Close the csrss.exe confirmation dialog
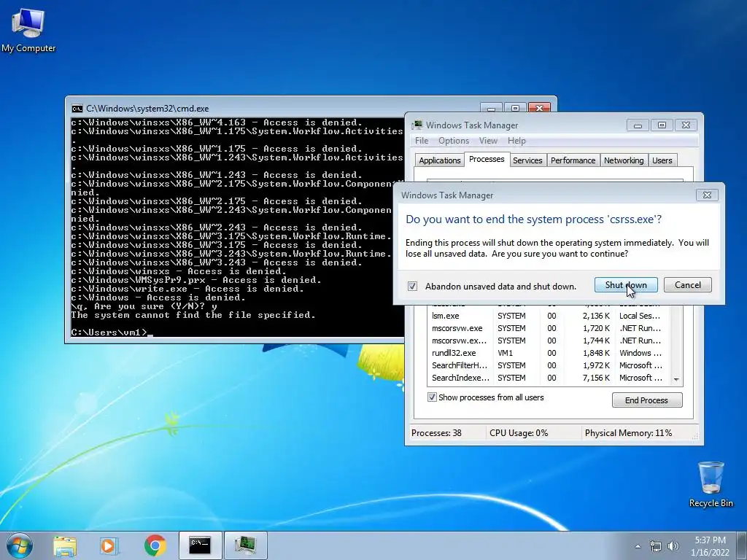747x560 pixels. coord(707,195)
